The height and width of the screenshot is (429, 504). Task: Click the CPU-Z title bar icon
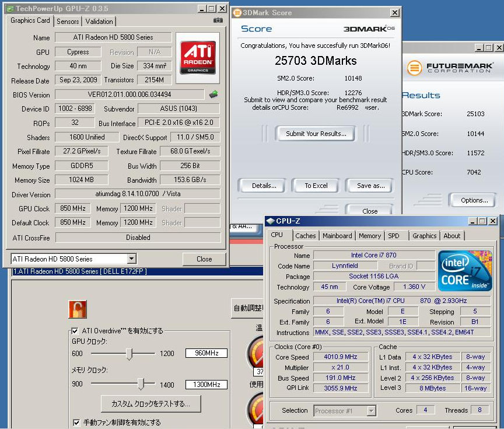[269, 221]
